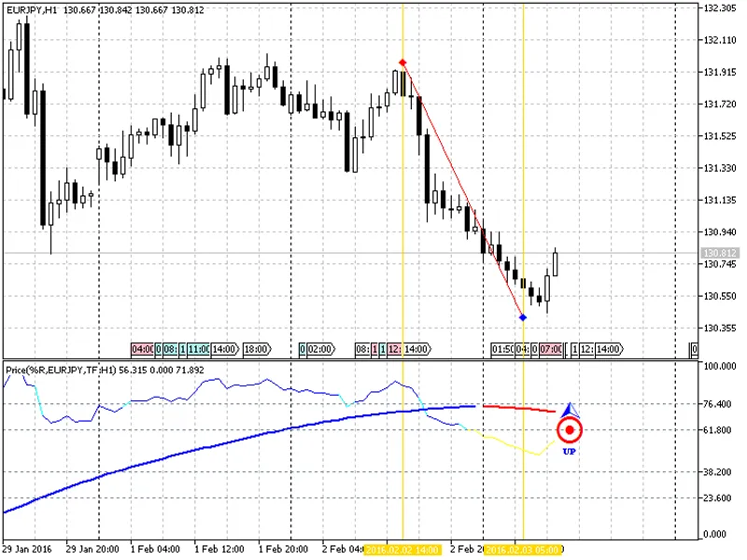Click the 1 Feb 20:00 time axis label
The height and width of the screenshot is (560, 747).
[284, 550]
